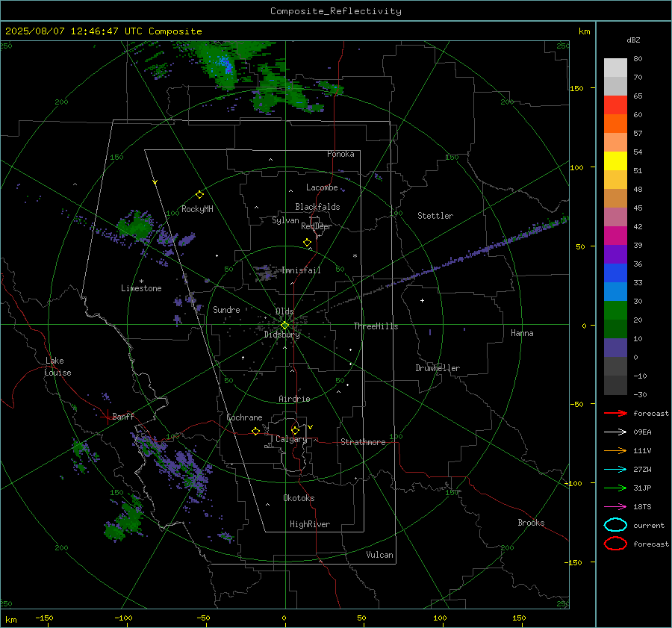Click the Lake Louise label
Screen dimensions: 672x628
click(x=57, y=367)
